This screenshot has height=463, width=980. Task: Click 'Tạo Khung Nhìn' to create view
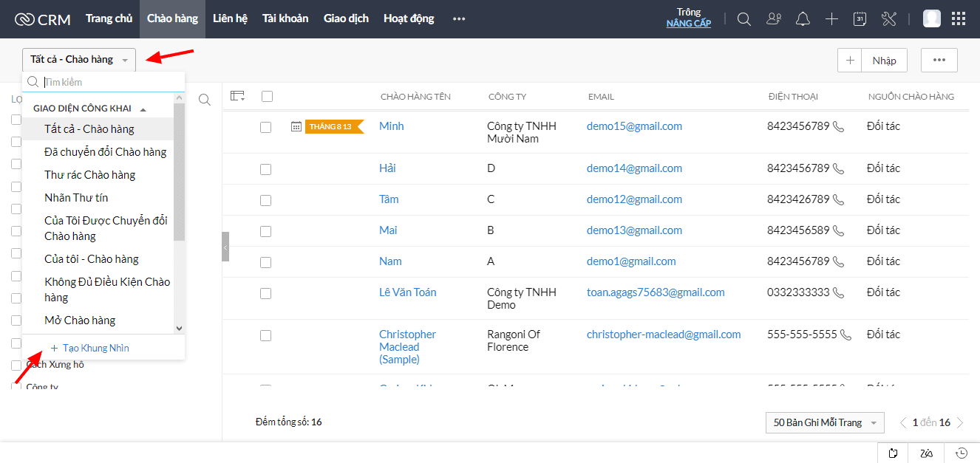click(95, 348)
